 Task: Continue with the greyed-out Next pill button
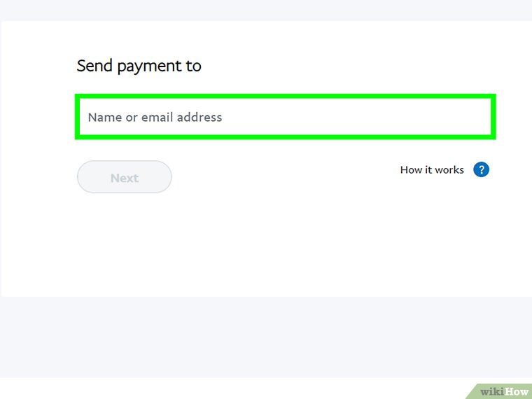124,178
